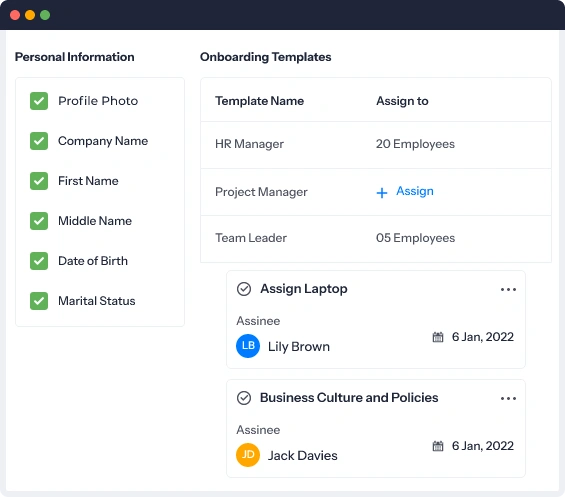Click the Marital Status label

[x=97, y=301]
